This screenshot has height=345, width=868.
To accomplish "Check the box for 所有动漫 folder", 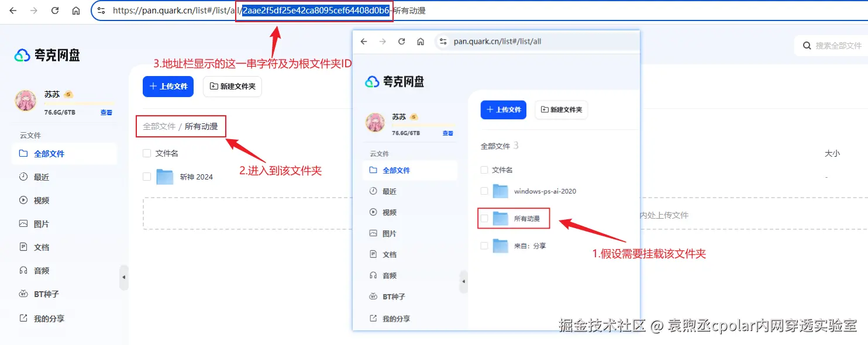I will (x=484, y=218).
